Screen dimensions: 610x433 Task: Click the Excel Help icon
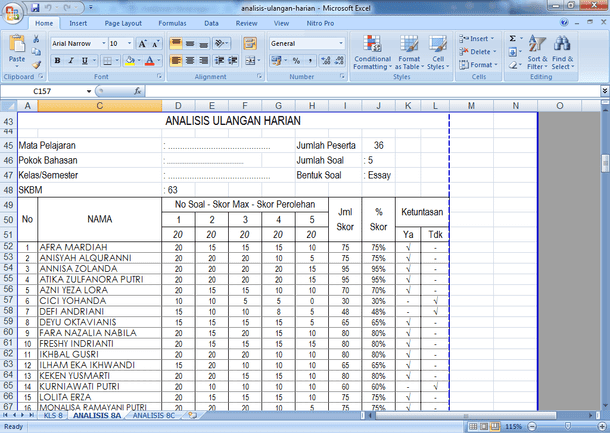coord(564,23)
